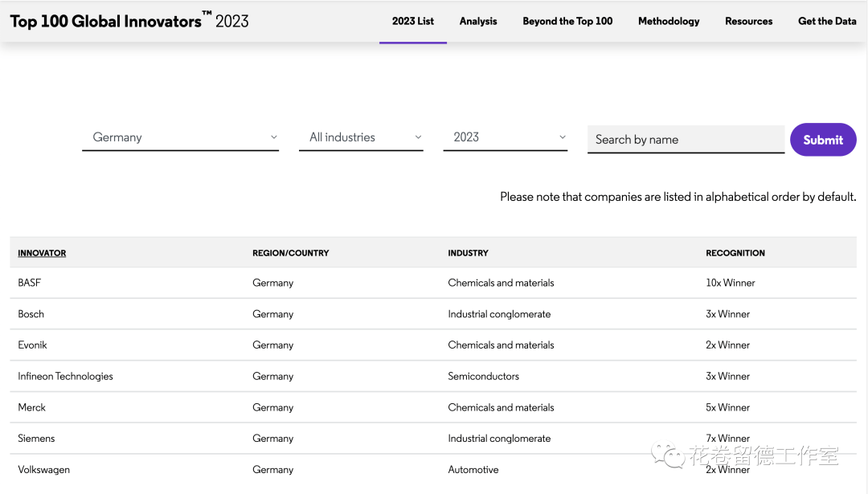Click BASF's 10x Winner recognition
This screenshot has height=494, width=868.
(730, 283)
